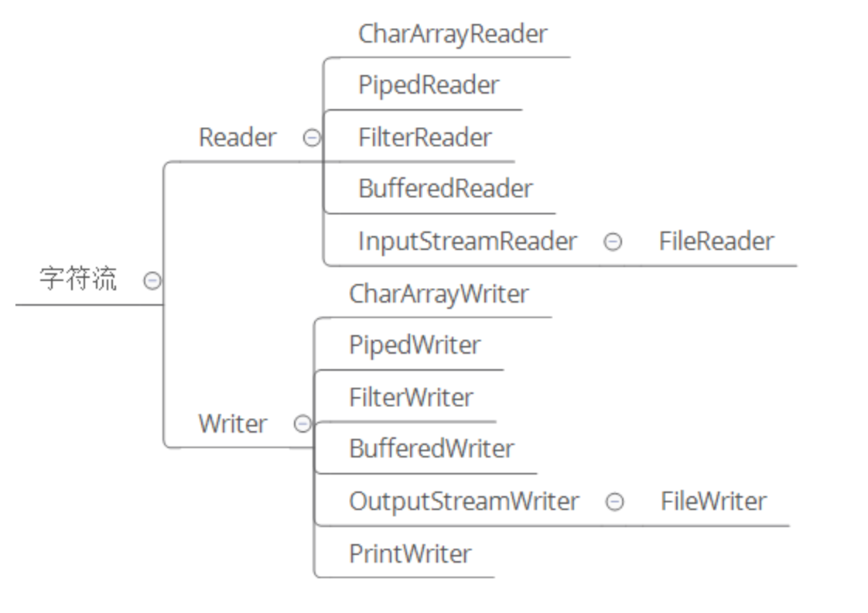Click the FilterReader node
Viewport: 868px width, 613px height.
tap(425, 138)
